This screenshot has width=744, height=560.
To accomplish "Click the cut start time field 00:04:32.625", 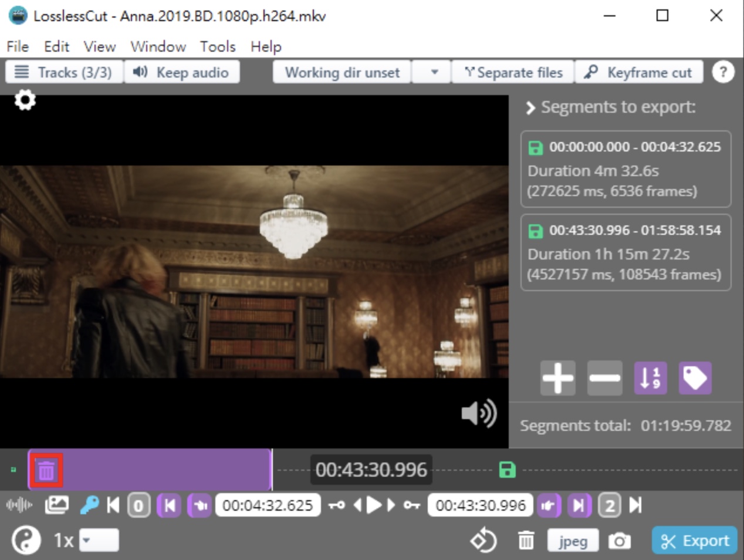I will click(268, 505).
